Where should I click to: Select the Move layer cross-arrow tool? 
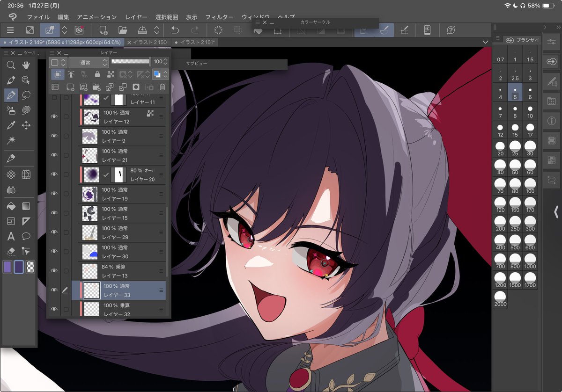(26, 125)
